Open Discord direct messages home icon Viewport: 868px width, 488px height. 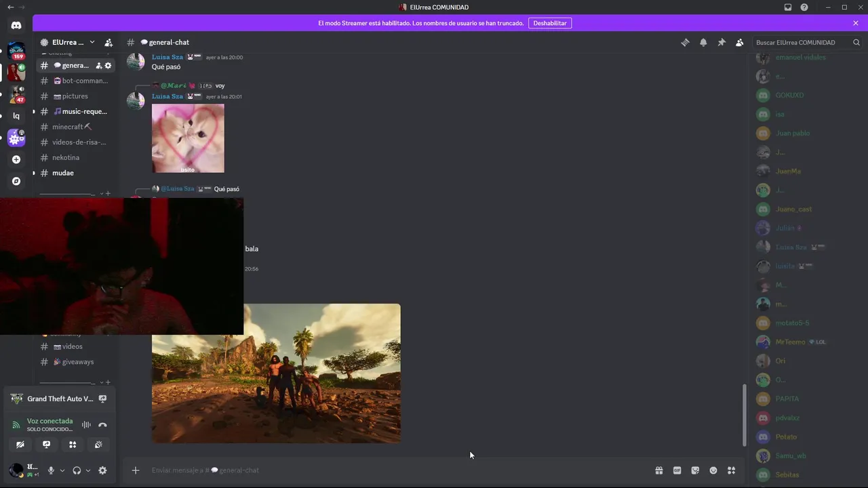pyautogui.click(x=16, y=25)
